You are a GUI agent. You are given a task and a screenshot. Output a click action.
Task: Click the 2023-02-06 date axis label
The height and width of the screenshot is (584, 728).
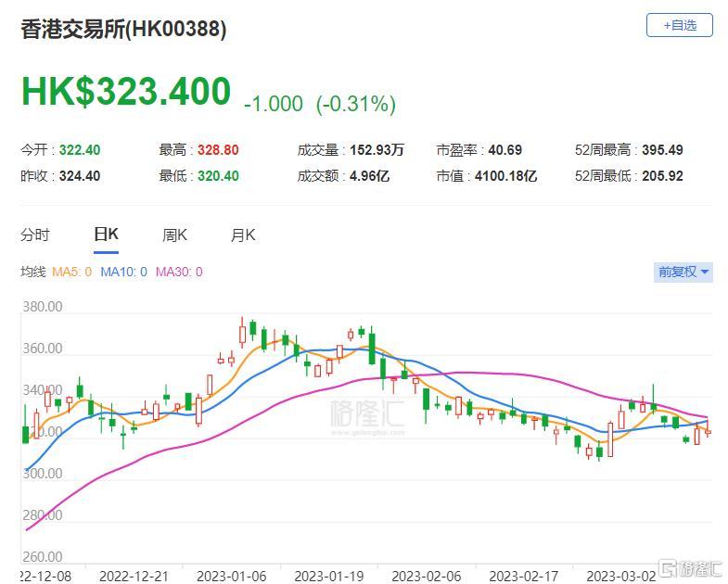(x=427, y=576)
